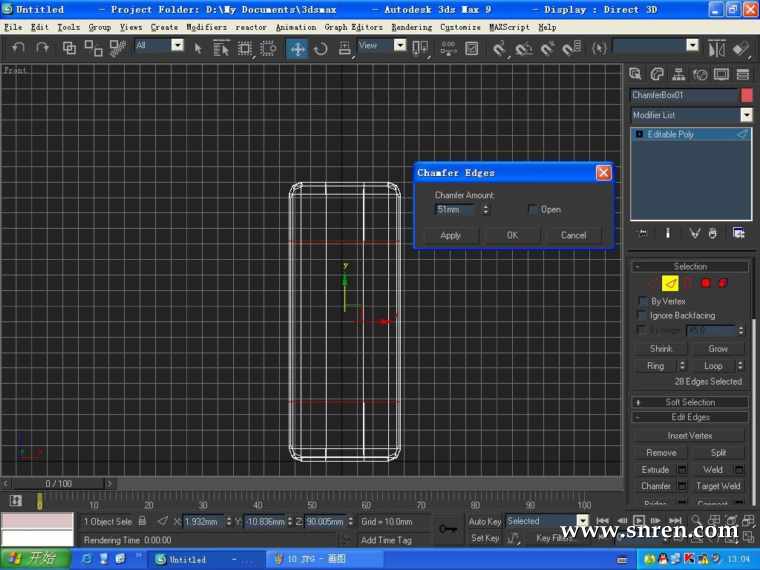Click the Select Object arrow tool
760x570 pixels.
pyautogui.click(x=198, y=47)
